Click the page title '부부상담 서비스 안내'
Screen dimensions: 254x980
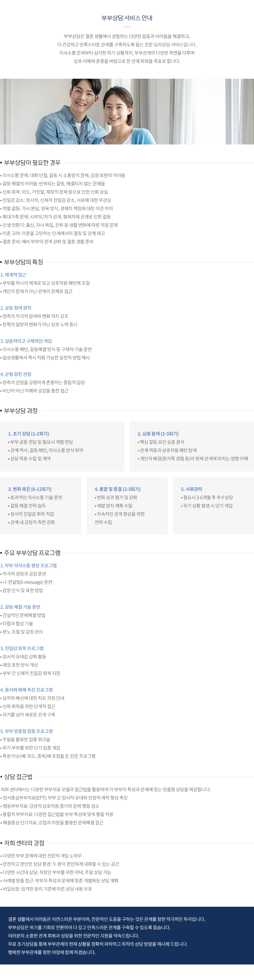(x=127, y=18)
